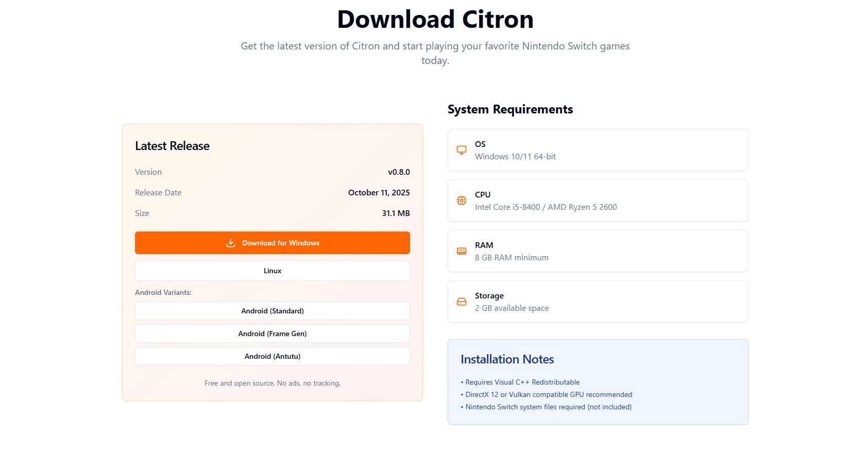Screen dimensions: 868x449
Task: Choose the Linux download button
Action: point(272,271)
